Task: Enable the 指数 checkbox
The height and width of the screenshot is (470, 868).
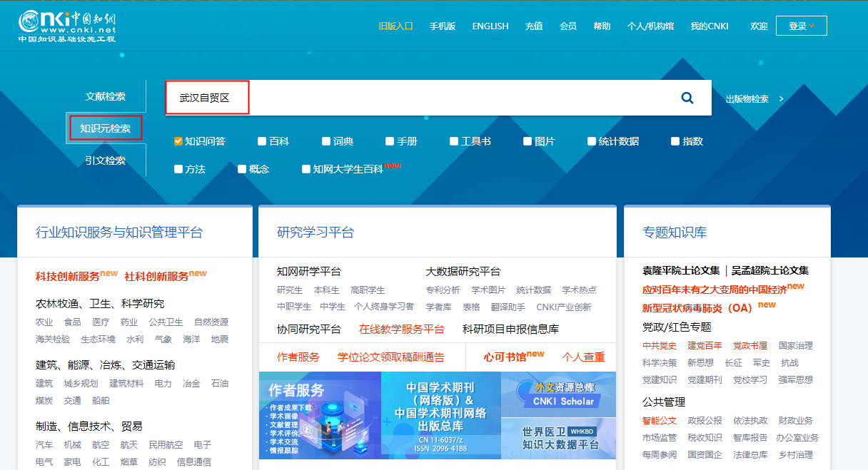Action: pos(675,141)
